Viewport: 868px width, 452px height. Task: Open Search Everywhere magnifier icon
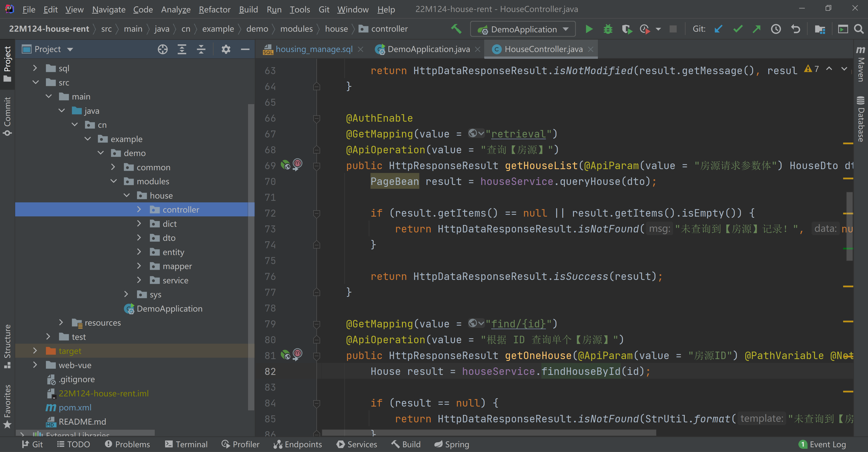coord(859,29)
